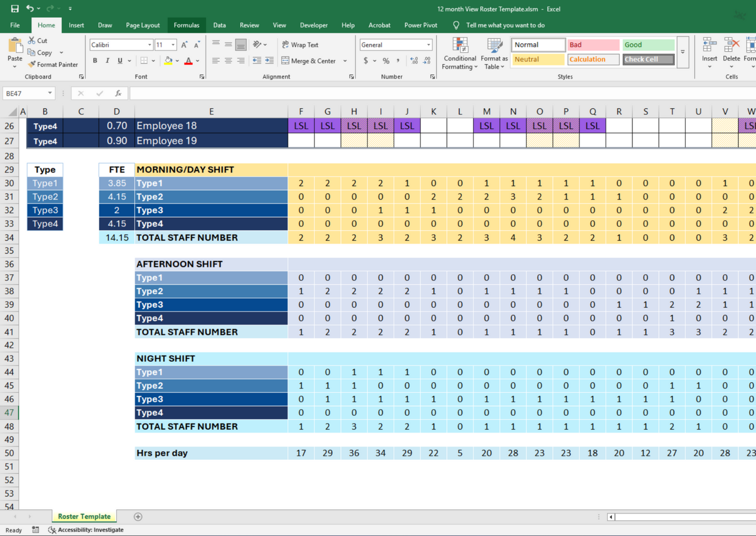Toggle Italic formatting
Viewport: 756px width, 536px height.
click(107, 61)
